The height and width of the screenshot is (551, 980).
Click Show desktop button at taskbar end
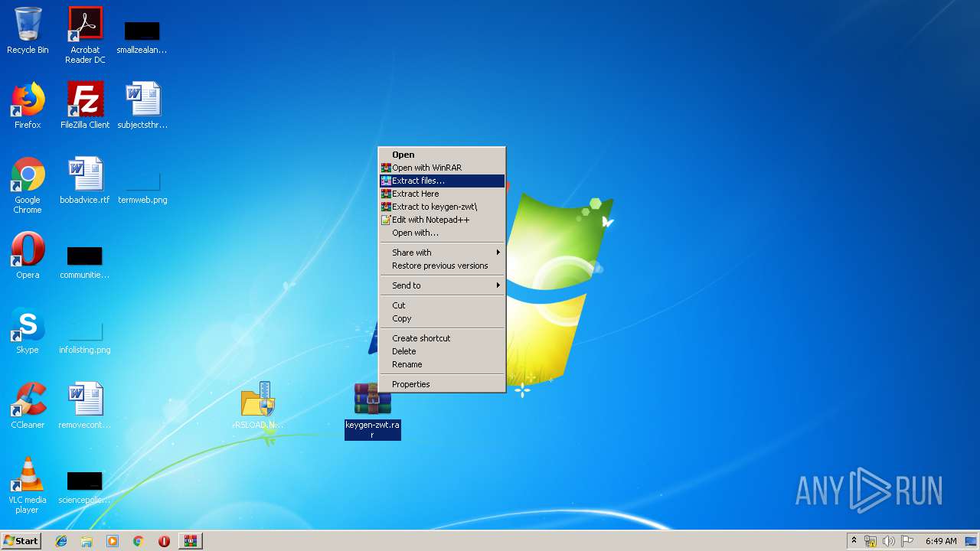pyautogui.click(x=972, y=541)
